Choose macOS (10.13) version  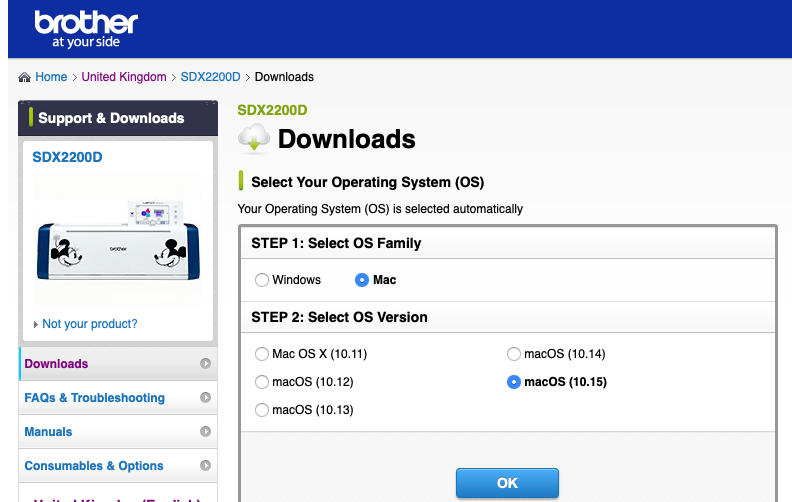(x=262, y=410)
